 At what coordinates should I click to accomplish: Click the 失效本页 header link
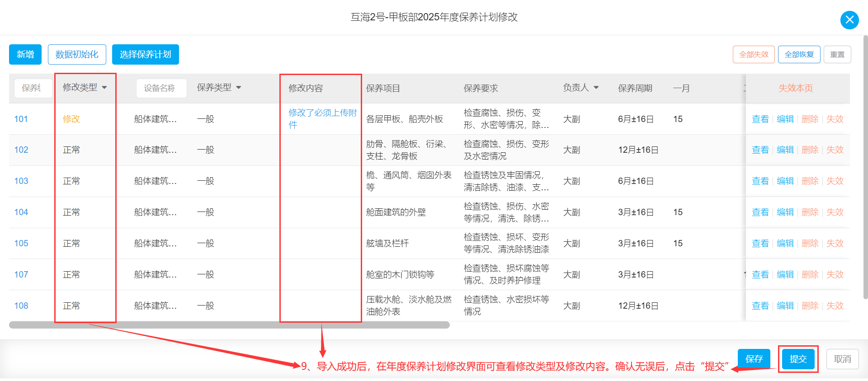(x=796, y=88)
